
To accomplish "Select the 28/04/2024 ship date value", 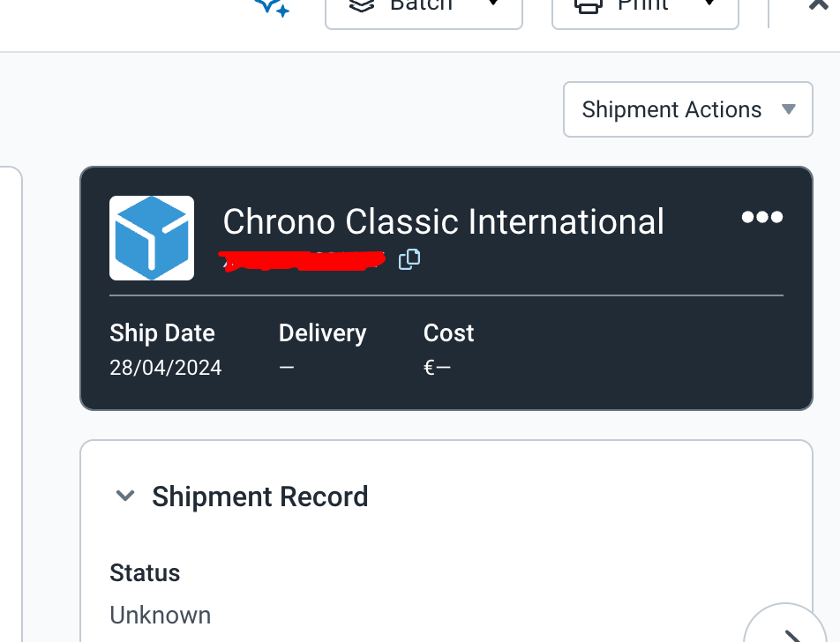I will 166,368.
